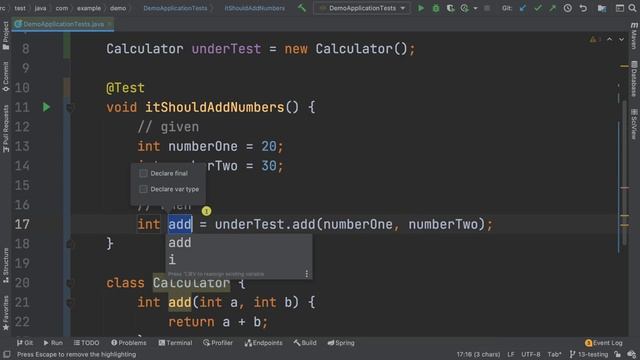This screenshot has height=360, width=640.
Task: Open the TODO tool window
Action: click(x=86, y=343)
